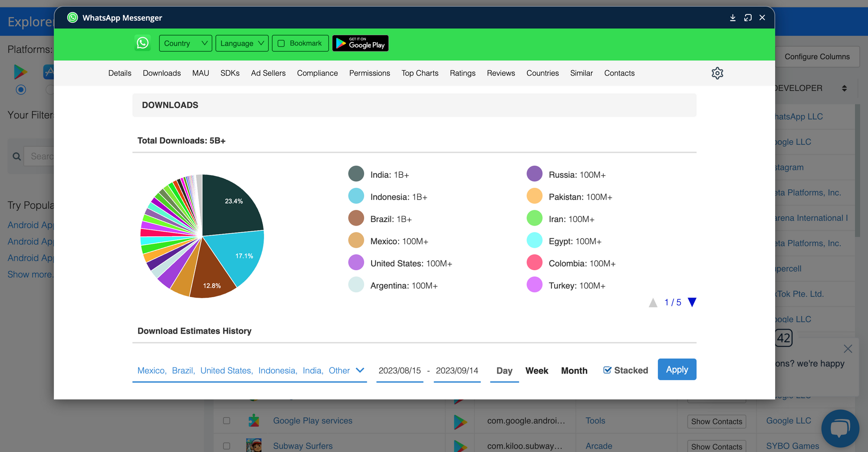Click the Tools category link
This screenshot has height=452, width=868.
(595, 420)
